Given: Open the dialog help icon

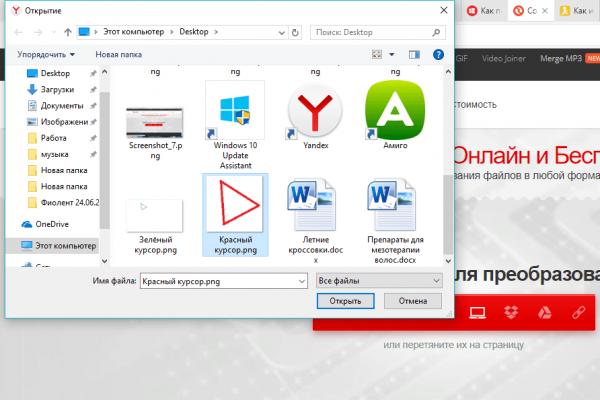Looking at the screenshot, I should pos(438,55).
